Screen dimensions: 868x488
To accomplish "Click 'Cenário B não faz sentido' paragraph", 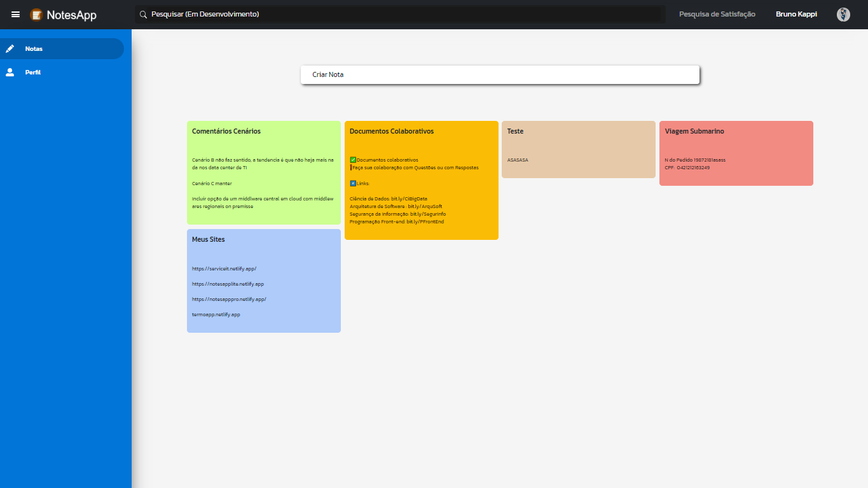I will [x=263, y=164].
